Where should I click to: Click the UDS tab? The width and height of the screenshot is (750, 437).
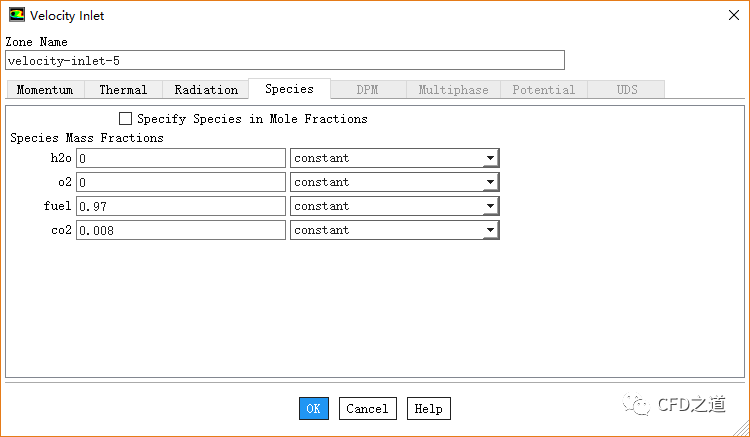tap(627, 90)
